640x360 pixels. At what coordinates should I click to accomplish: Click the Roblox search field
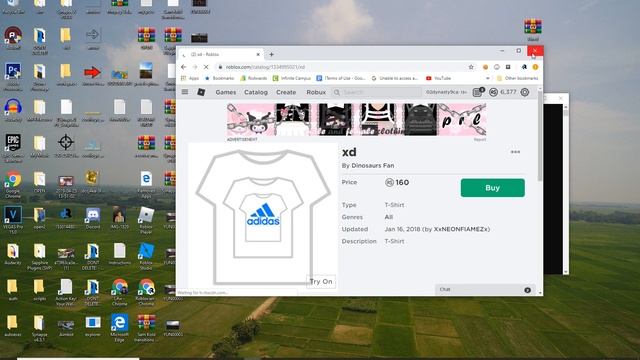[376, 92]
